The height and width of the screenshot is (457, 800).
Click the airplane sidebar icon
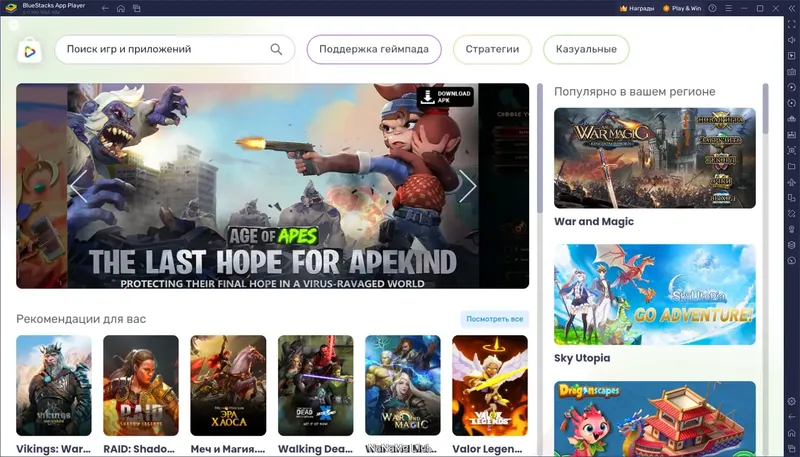tap(791, 182)
